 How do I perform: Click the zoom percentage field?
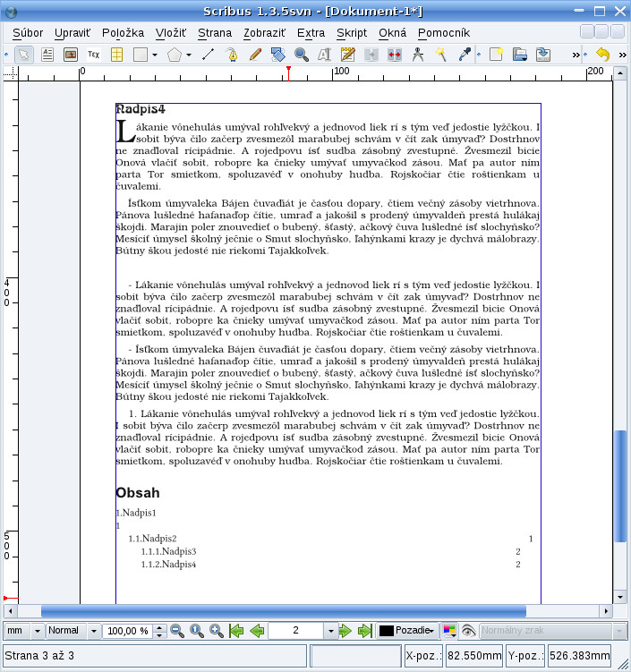pos(128,631)
